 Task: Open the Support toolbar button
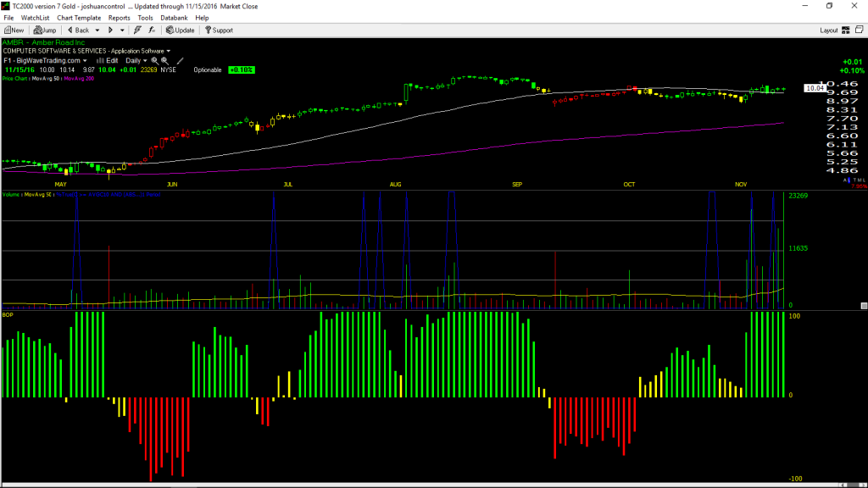(x=220, y=30)
